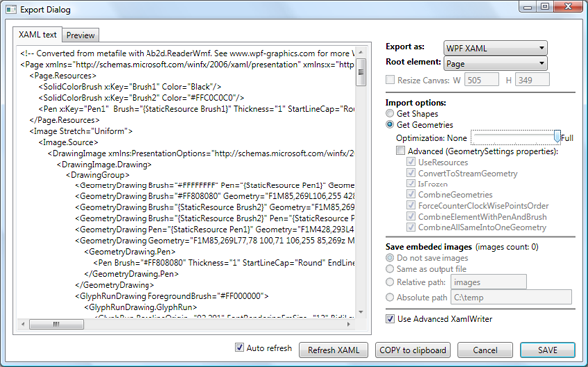Toggle the ConvertToStreamGeometry checkbox
588x367 pixels.
click(x=411, y=173)
